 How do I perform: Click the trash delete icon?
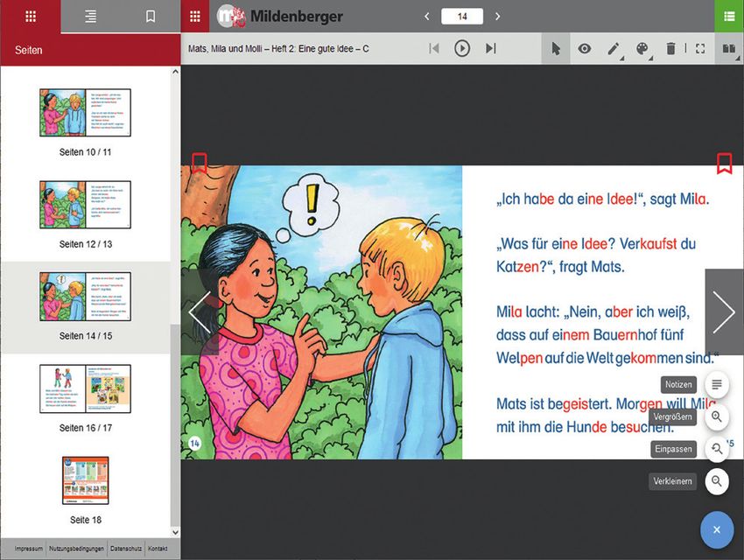670,48
